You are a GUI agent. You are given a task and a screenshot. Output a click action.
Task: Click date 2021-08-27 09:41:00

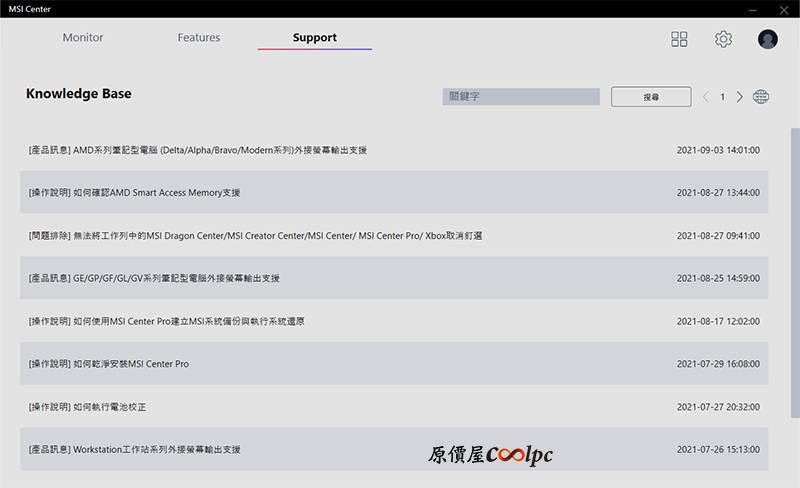pos(718,235)
